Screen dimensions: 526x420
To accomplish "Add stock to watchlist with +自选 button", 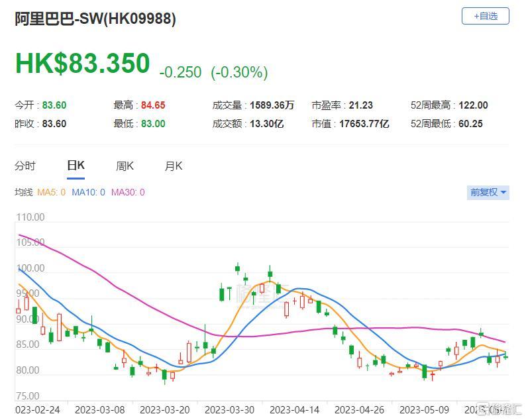I will tap(485, 16).
